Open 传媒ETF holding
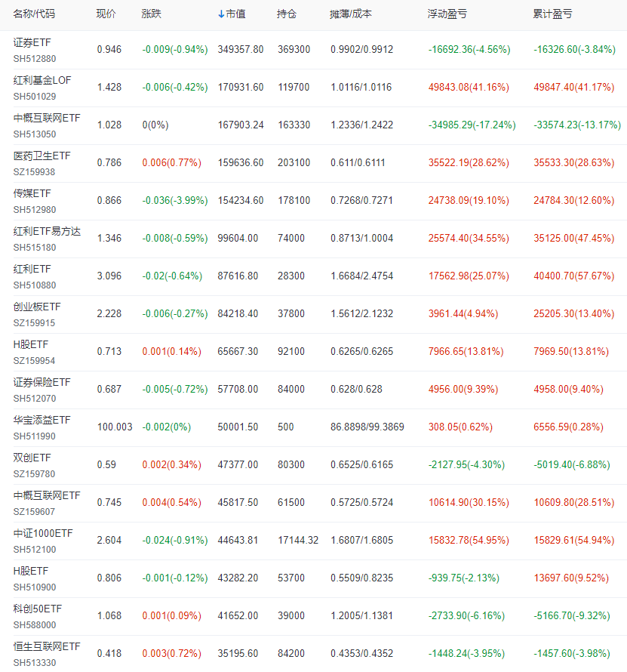This screenshot has width=627, height=672. [32, 193]
